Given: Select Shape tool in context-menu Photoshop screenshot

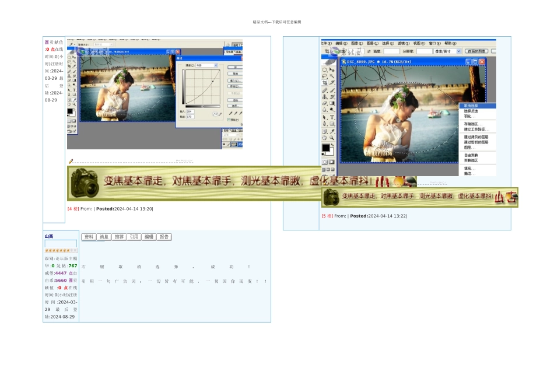Looking at the screenshot, I should [332, 124].
